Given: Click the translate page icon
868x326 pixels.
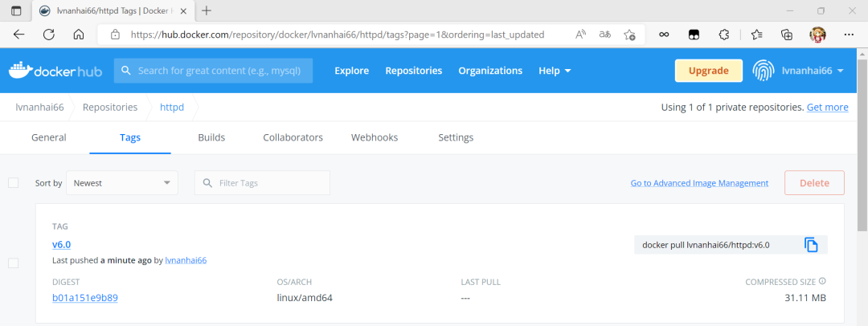Looking at the screenshot, I should 605,35.
